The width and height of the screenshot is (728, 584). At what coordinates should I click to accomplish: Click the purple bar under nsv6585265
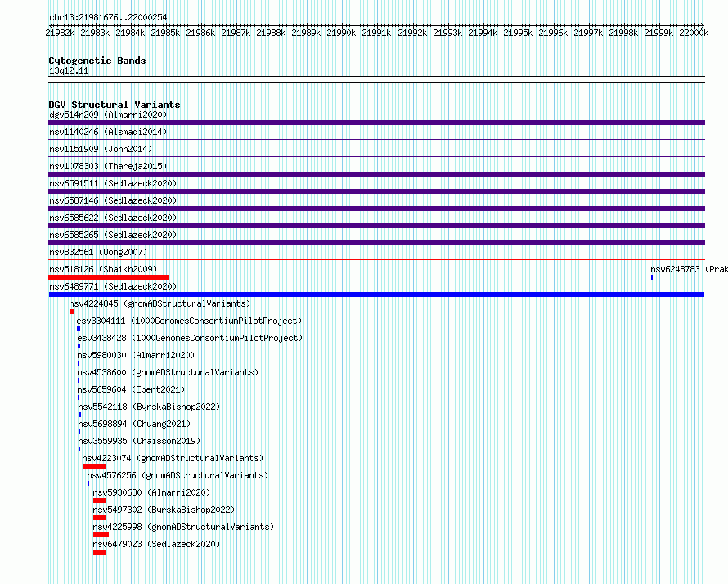[376, 243]
